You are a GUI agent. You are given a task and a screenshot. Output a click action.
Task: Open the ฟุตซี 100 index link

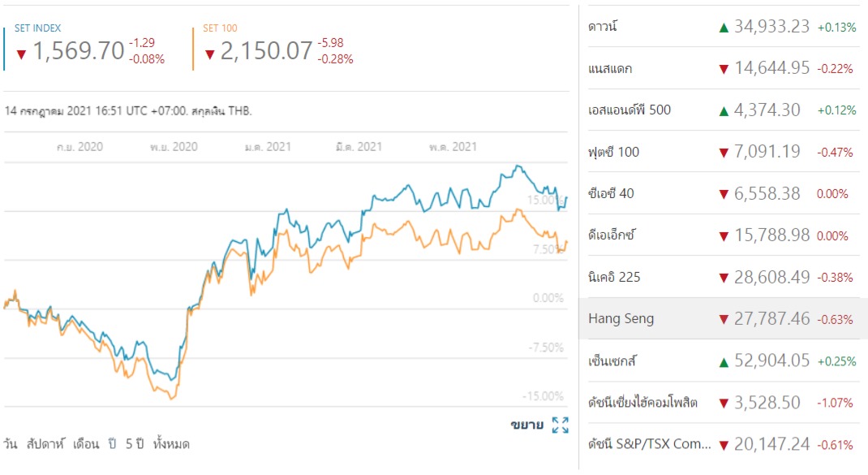(613, 151)
